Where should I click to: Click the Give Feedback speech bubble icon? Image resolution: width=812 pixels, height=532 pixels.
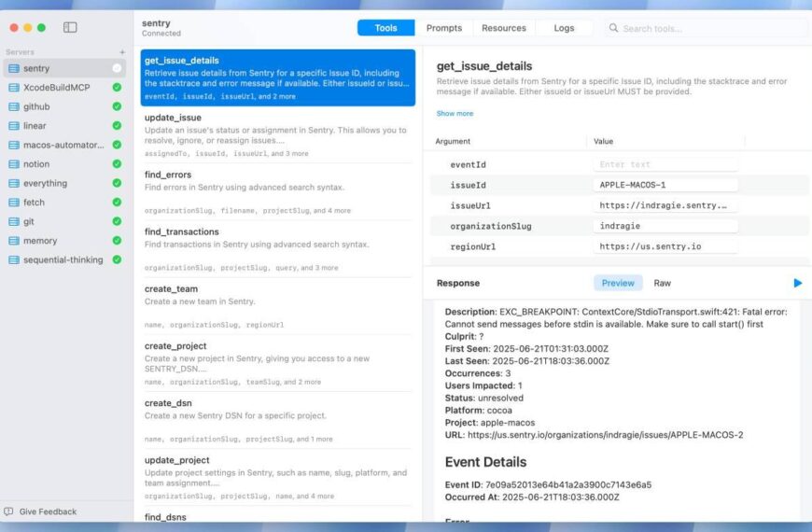pos(8,511)
